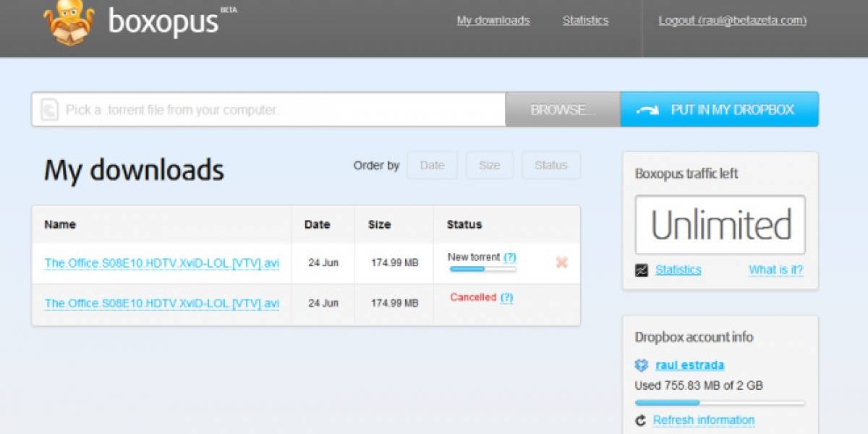868x434 pixels.
Task: Click '24 Jun' date in Cancelled row
Action: pos(323,303)
